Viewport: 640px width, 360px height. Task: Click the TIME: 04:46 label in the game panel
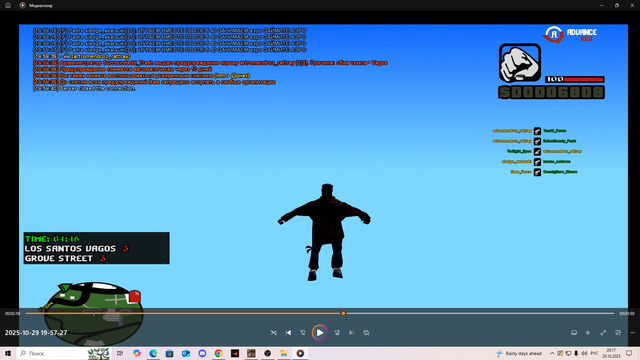[x=52, y=239]
